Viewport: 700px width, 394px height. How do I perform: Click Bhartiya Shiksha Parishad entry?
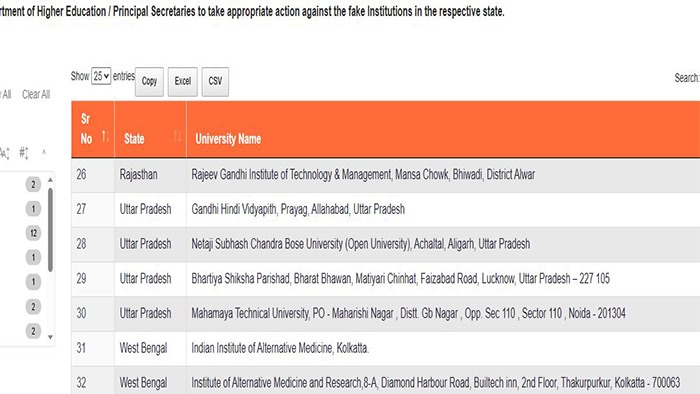[400, 279]
